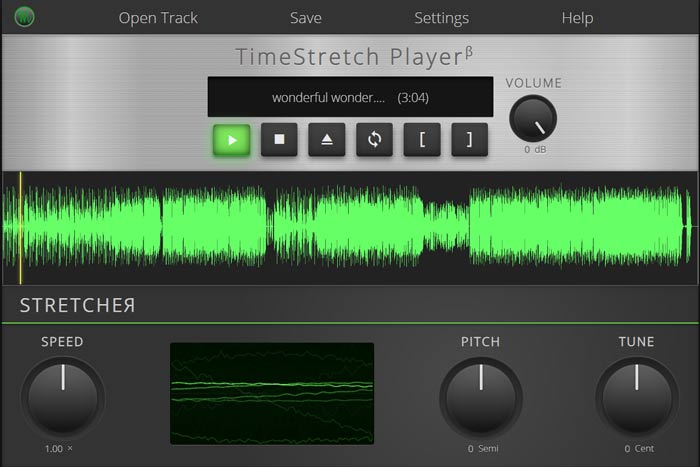The width and height of the screenshot is (700, 467).
Task: Click the track title display
Action: [350, 98]
